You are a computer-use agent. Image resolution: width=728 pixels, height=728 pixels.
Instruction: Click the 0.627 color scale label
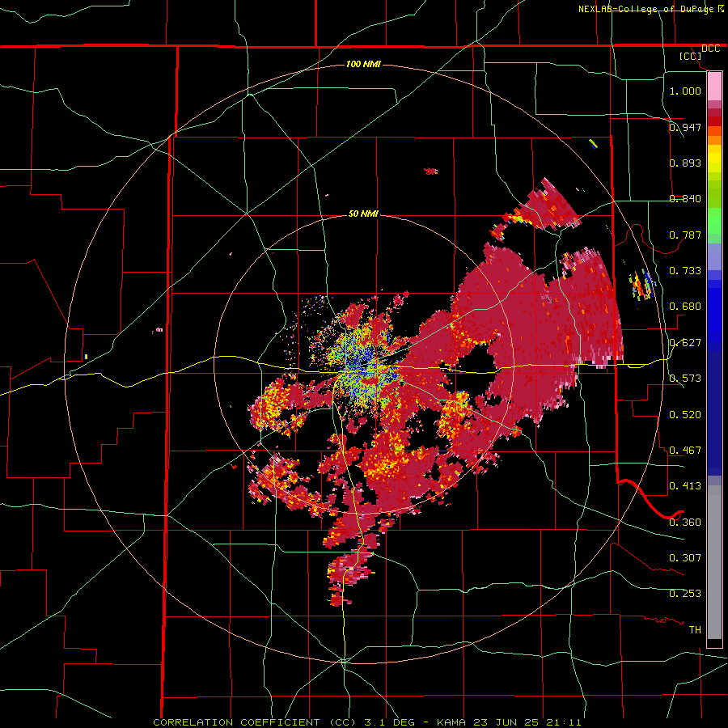pos(685,342)
